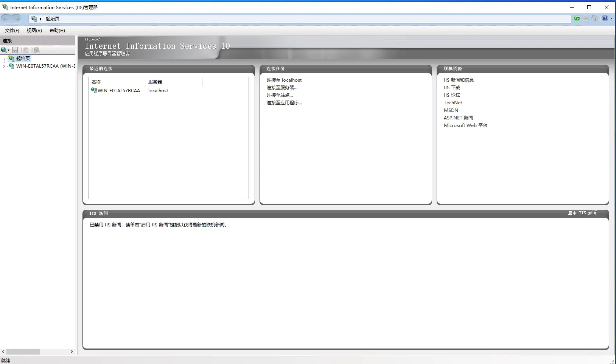Click the 名称 column header
The height and width of the screenshot is (364, 616).
(117, 82)
